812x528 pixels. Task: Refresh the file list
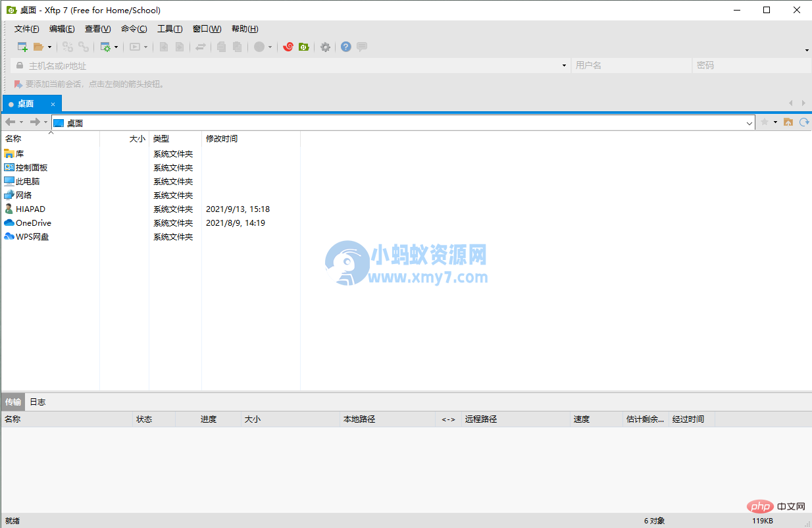click(804, 122)
